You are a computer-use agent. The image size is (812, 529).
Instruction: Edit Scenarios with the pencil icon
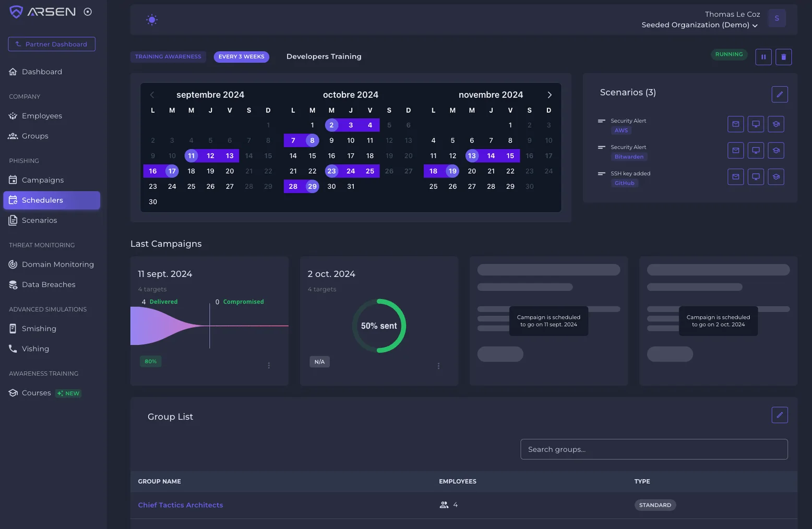(x=780, y=94)
